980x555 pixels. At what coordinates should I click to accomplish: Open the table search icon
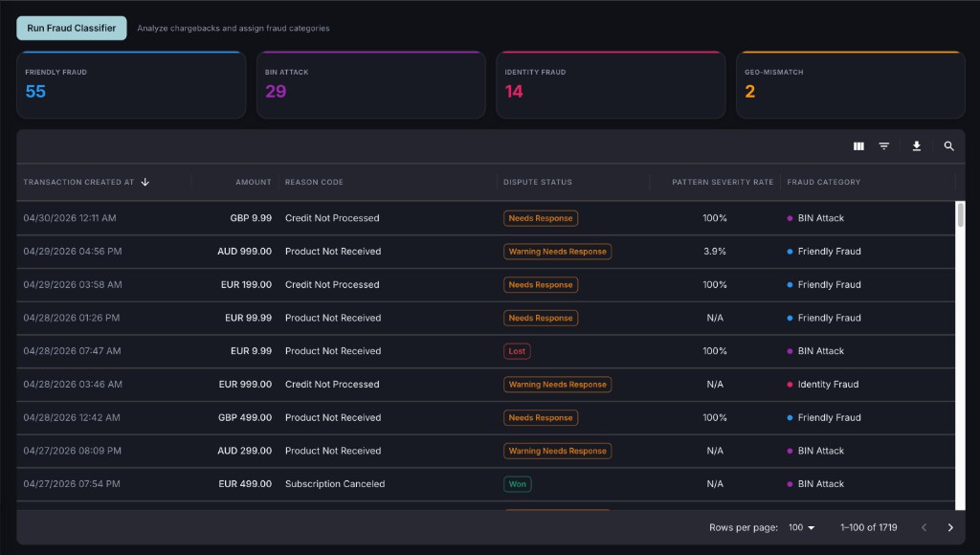(x=948, y=146)
